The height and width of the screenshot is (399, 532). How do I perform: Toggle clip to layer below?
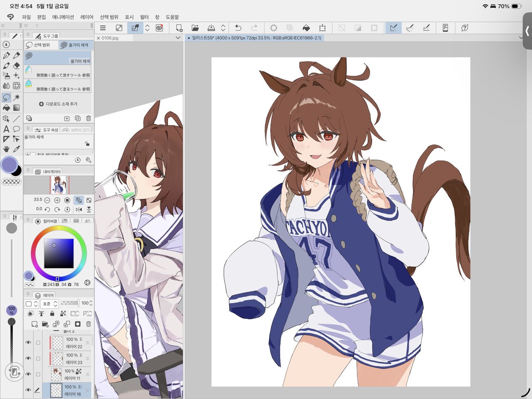pos(31,313)
